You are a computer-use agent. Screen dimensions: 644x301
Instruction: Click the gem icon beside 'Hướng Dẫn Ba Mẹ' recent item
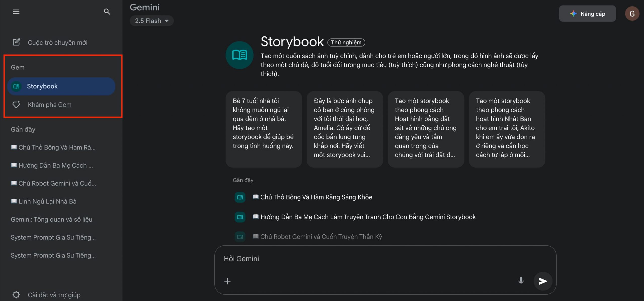pos(240,217)
